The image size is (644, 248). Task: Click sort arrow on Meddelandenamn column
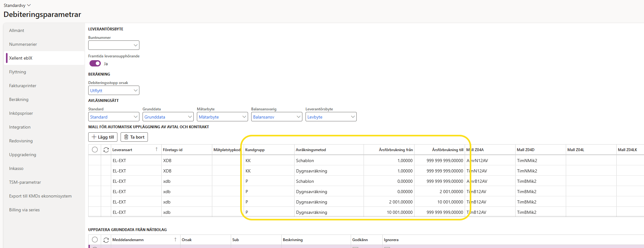[x=175, y=240]
